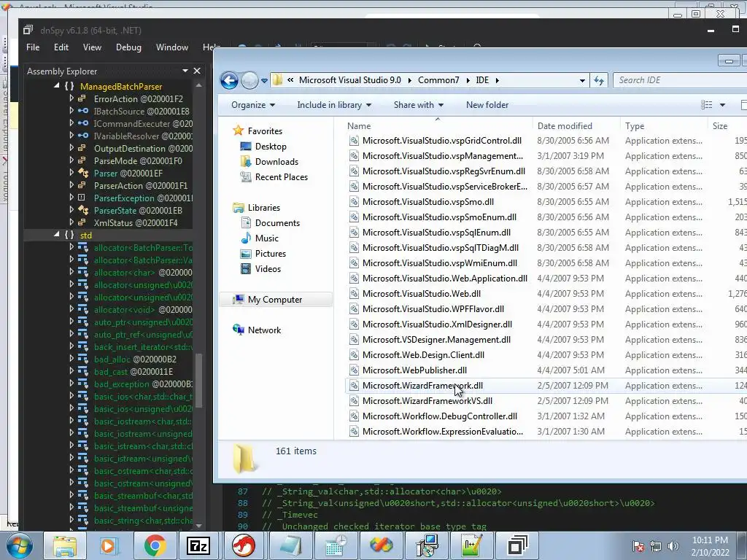The image size is (747, 560).
Task: Click Common7 in the address breadcrumb
Action: tap(438, 80)
